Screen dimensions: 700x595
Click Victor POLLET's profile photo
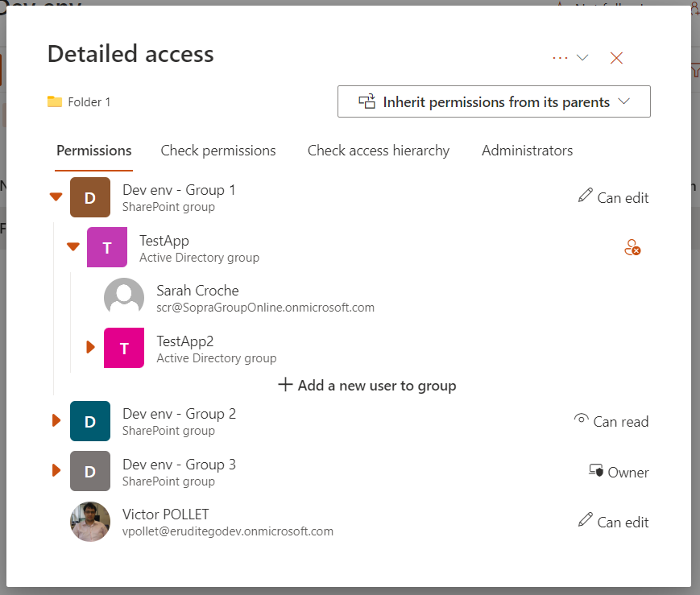click(x=90, y=522)
